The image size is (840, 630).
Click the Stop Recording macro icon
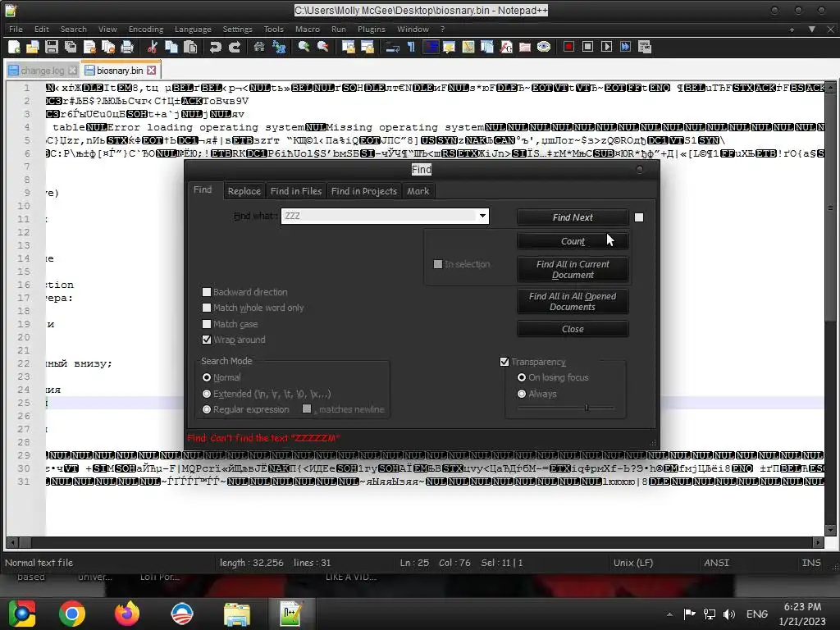pyautogui.click(x=587, y=47)
